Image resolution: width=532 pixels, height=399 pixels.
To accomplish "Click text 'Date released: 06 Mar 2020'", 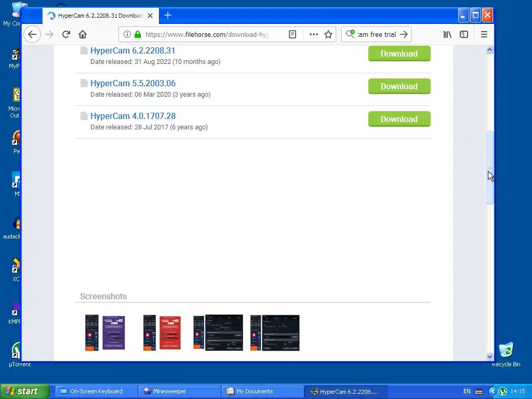I will 130,95.
